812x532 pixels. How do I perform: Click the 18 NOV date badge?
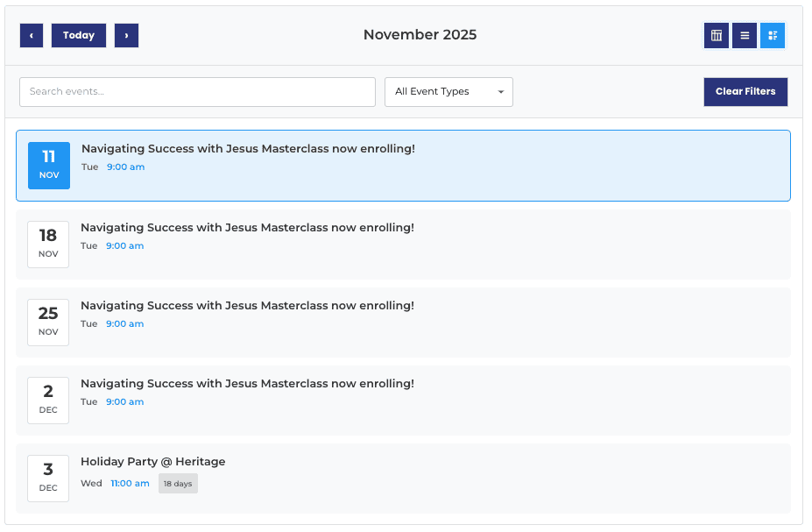(x=48, y=244)
